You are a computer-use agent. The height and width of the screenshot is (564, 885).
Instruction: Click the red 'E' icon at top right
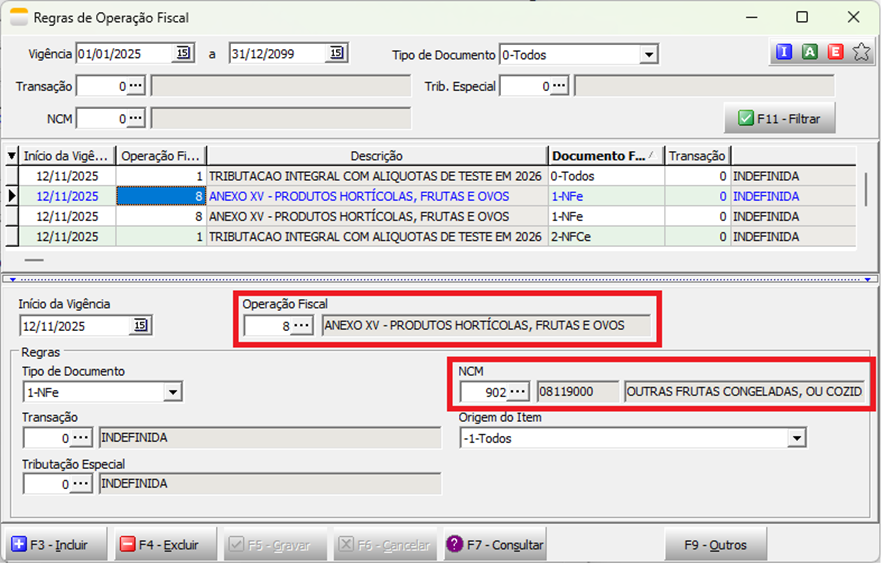[x=835, y=53]
